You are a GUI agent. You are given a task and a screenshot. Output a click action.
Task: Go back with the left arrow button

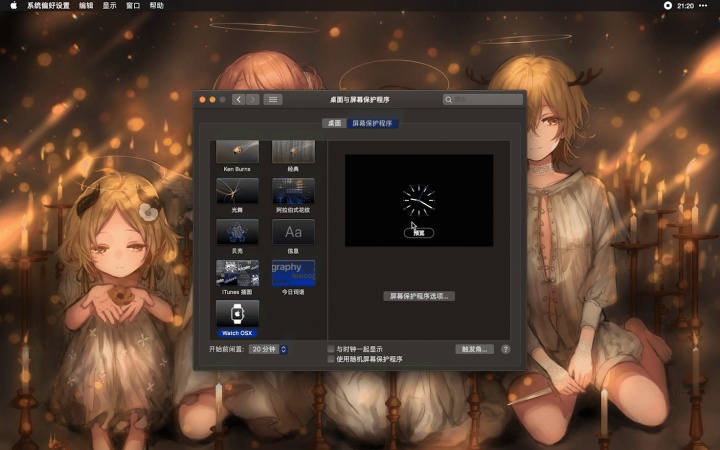click(238, 99)
